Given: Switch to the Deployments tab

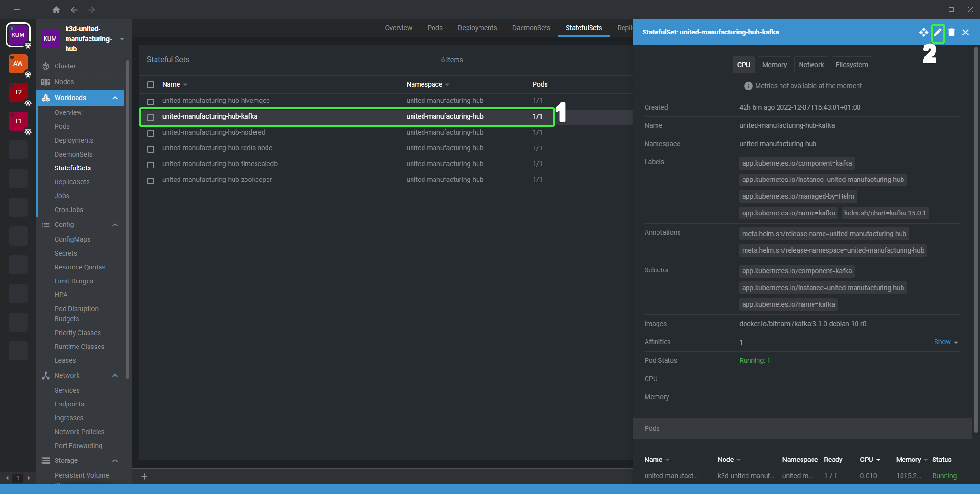Looking at the screenshot, I should (477, 28).
